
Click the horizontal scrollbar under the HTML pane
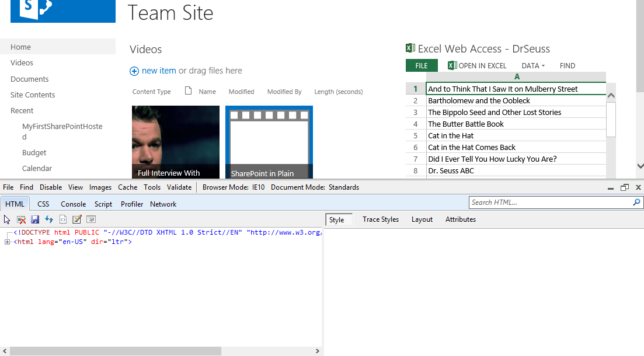click(116, 351)
